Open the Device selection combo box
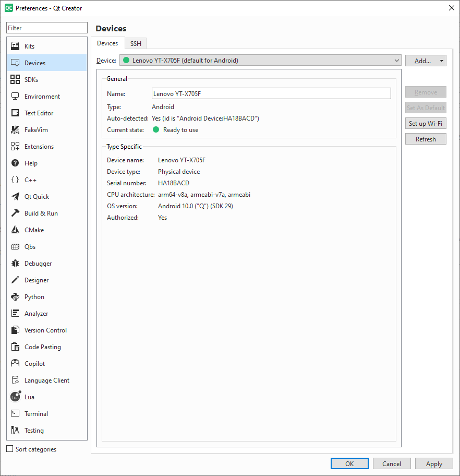 pyautogui.click(x=260, y=61)
